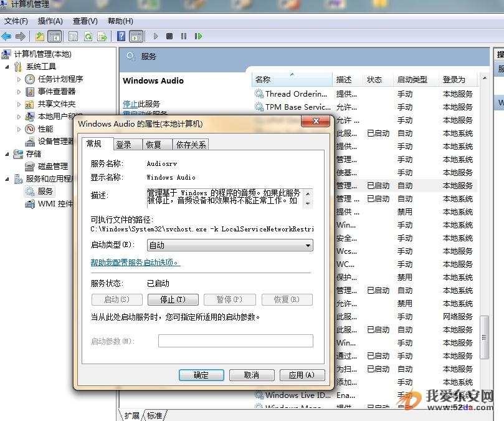
Task: Click the 停止(T) button
Action: click(173, 299)
